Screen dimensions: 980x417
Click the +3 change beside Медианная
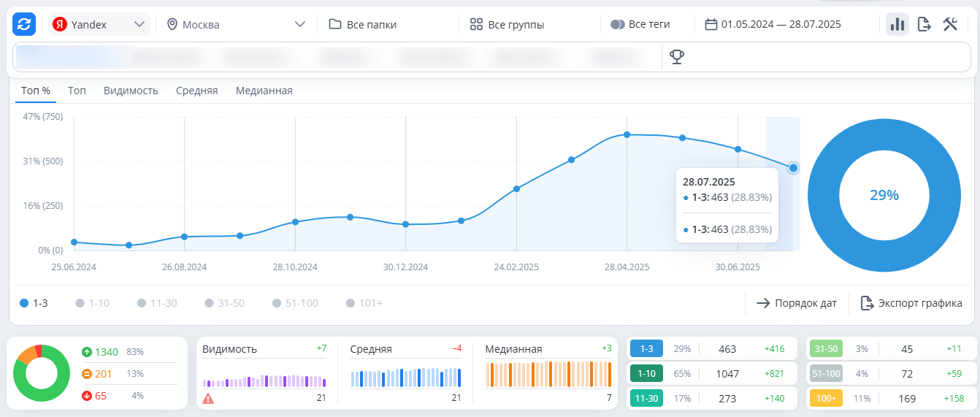pyautogui.click(x=607, y=348)
